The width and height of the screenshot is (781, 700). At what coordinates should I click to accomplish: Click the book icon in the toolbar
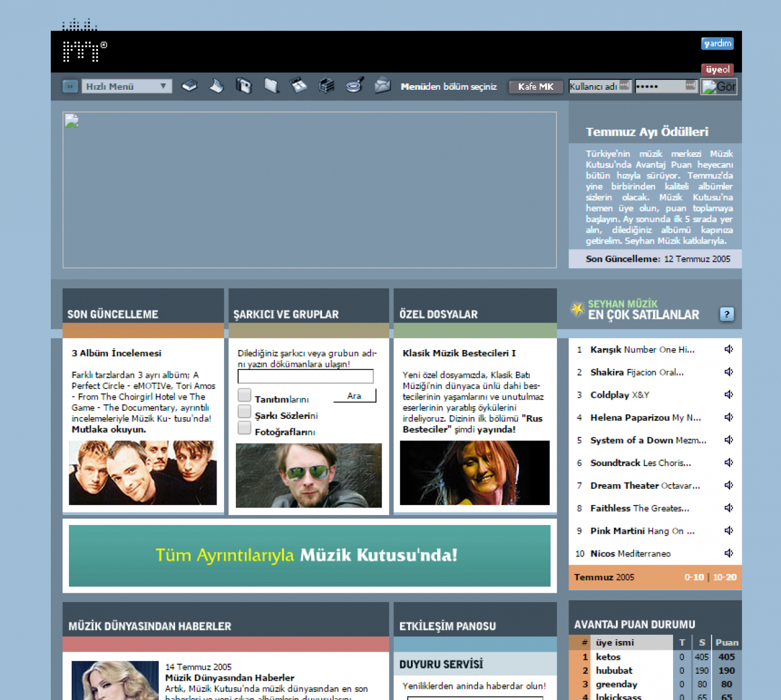tap(190, 86)
